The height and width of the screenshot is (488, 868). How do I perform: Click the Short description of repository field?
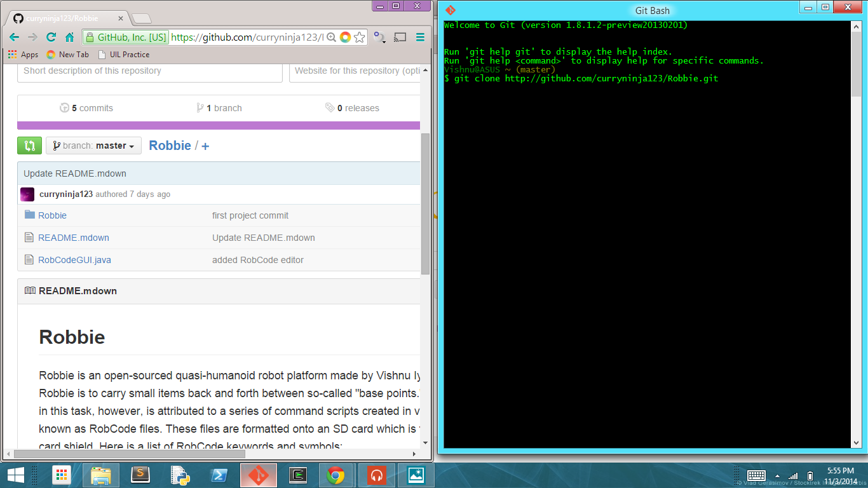pos(150,71)
